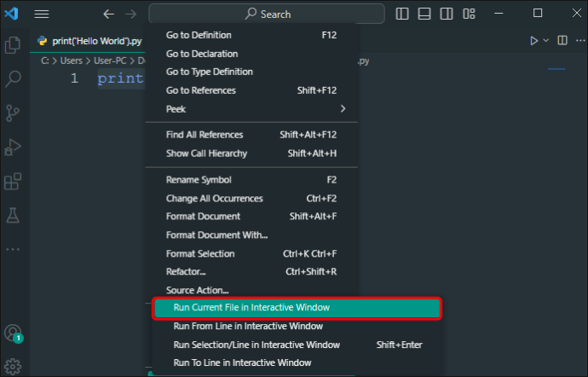Open the Explorer view in activity bar
This screenshot has height=377, width=588.
[13, 45]
